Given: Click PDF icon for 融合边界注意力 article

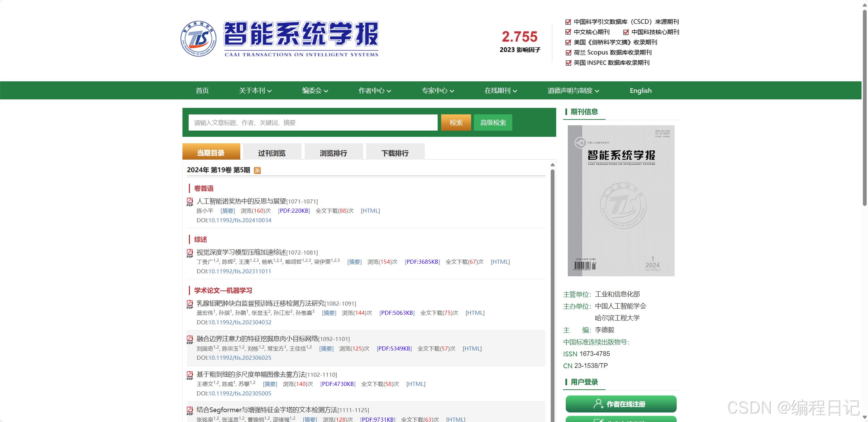Looking at the screenshot, I should pyautogui.click(x=190, y=339).
